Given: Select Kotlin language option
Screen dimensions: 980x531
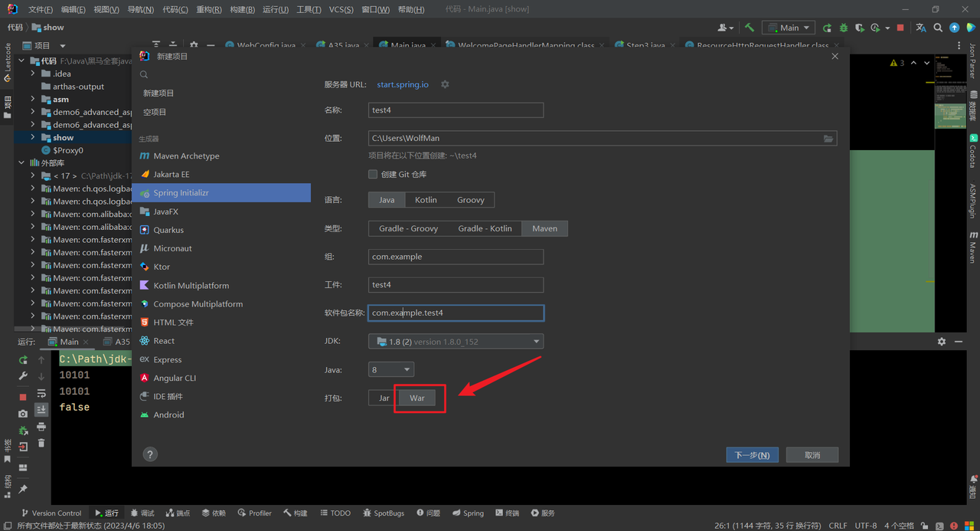Looking at the screenshot, I should pyautogui.click(x=426, y=200).
